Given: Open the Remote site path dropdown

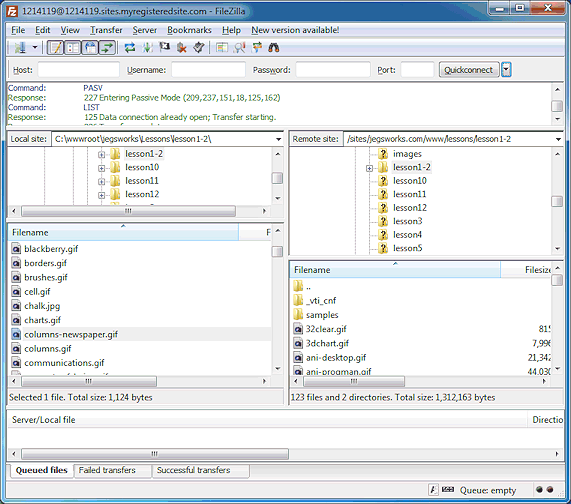Looking at the screenshot, I should pos(558,139).
